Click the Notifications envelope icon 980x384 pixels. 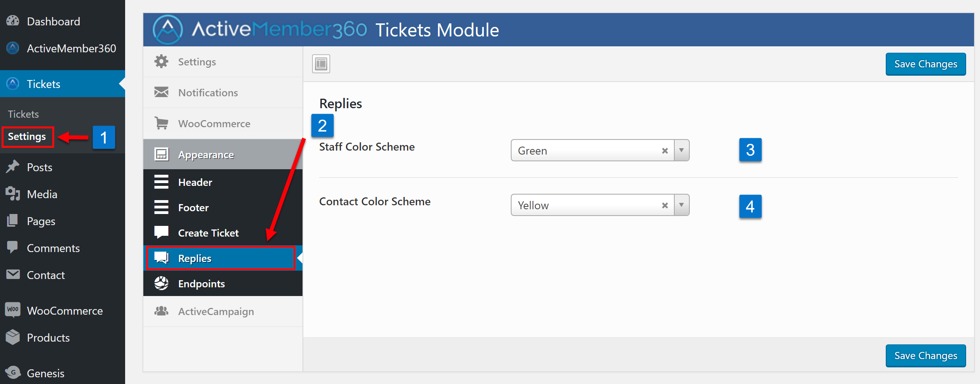(161, 92)
